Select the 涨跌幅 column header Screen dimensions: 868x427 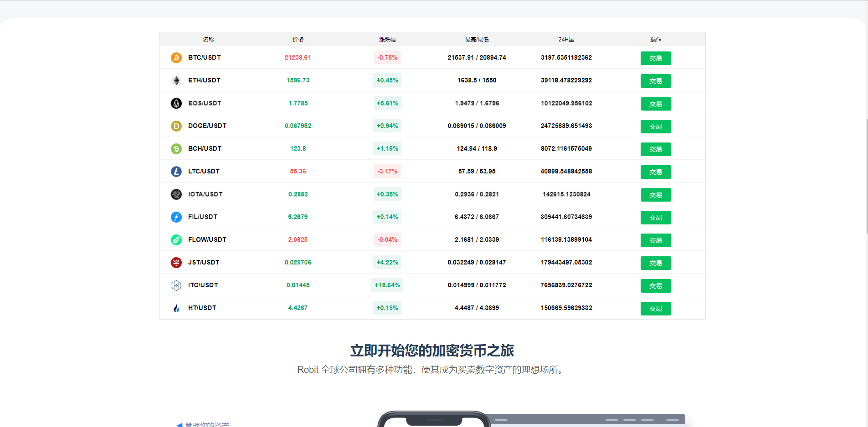(x=387, y=40)
